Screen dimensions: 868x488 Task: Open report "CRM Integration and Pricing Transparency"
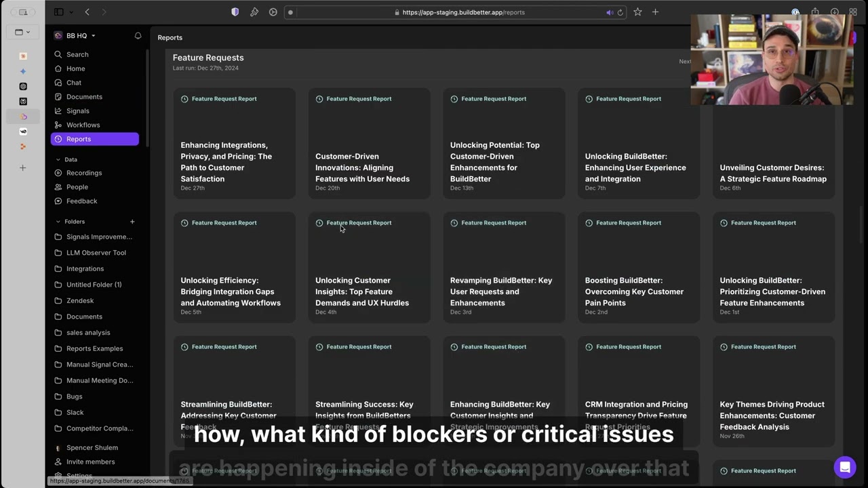(x=639, y=391)
